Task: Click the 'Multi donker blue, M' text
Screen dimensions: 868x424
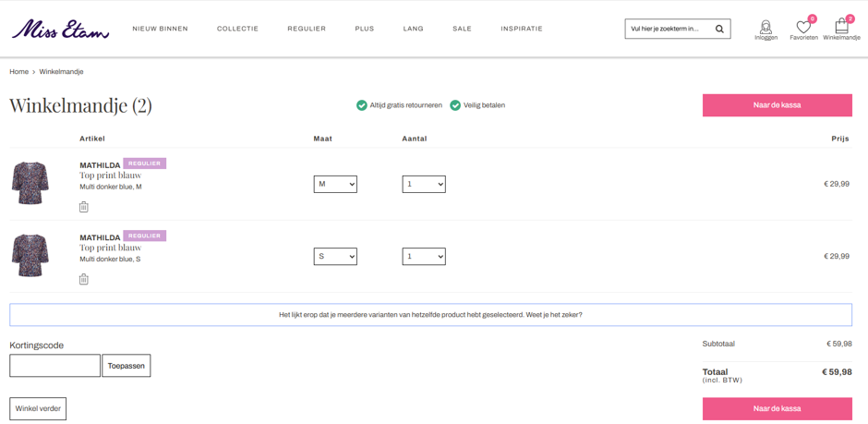Action: pyautogui.click(x=111, y=188)
